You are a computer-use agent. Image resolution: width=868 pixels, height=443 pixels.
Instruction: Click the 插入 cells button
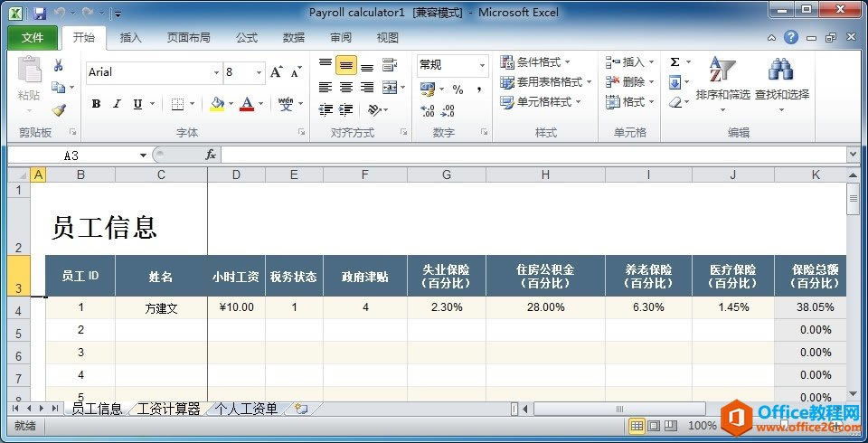630,62
